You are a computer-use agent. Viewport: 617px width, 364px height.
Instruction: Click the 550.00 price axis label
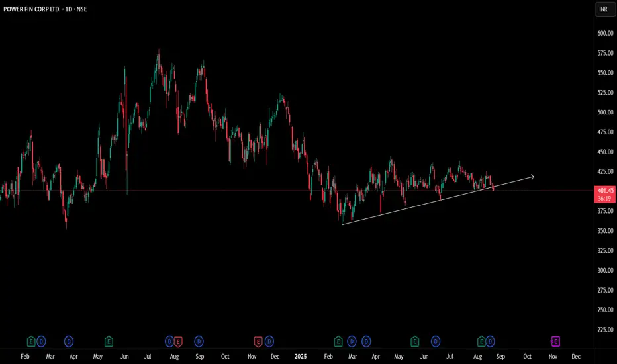pos(605,73)
